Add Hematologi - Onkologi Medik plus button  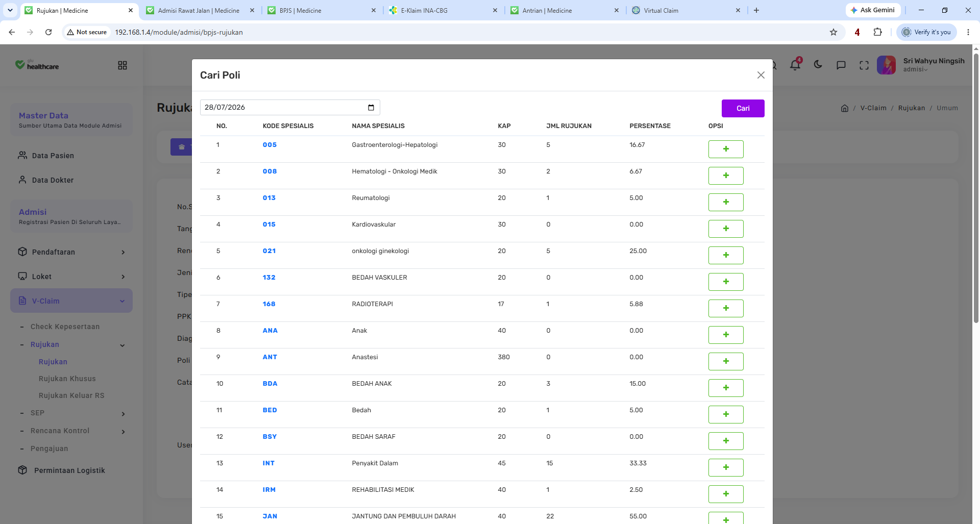(x=726, y=176)
